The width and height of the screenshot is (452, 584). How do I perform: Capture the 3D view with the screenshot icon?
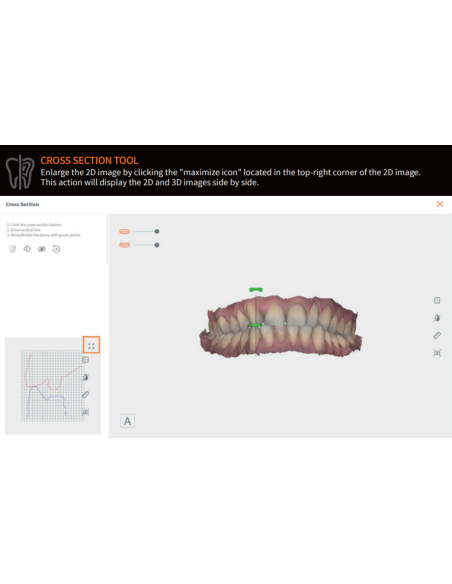437,353
